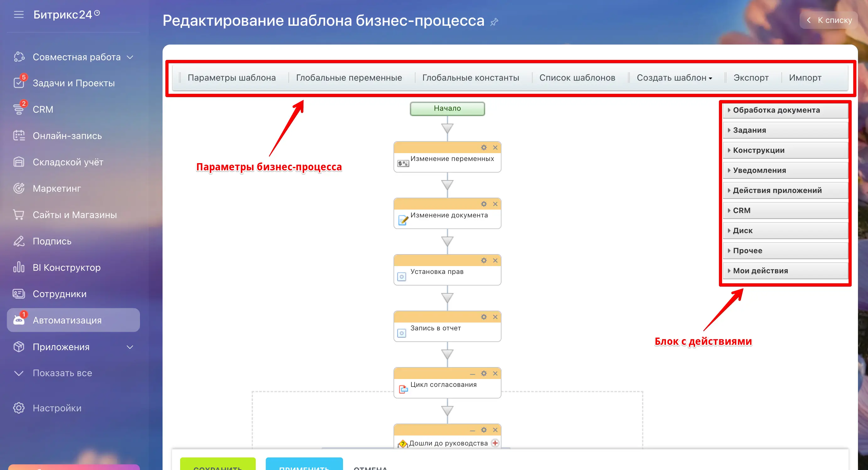This screenshot has width=868, height=470.
Task: Open the "Создать шаблон" dropdown
Action: pyautogui.click(x=674, y=77)
